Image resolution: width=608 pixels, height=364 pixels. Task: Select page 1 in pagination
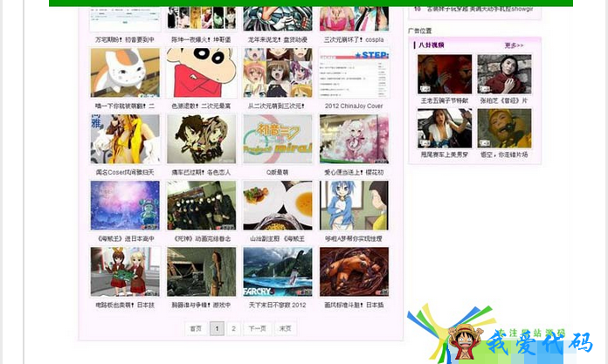tap(218, 329)
